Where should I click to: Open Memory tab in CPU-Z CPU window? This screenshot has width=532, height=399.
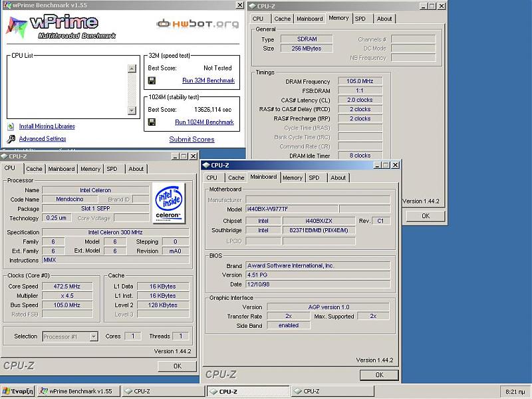(90, 169)
